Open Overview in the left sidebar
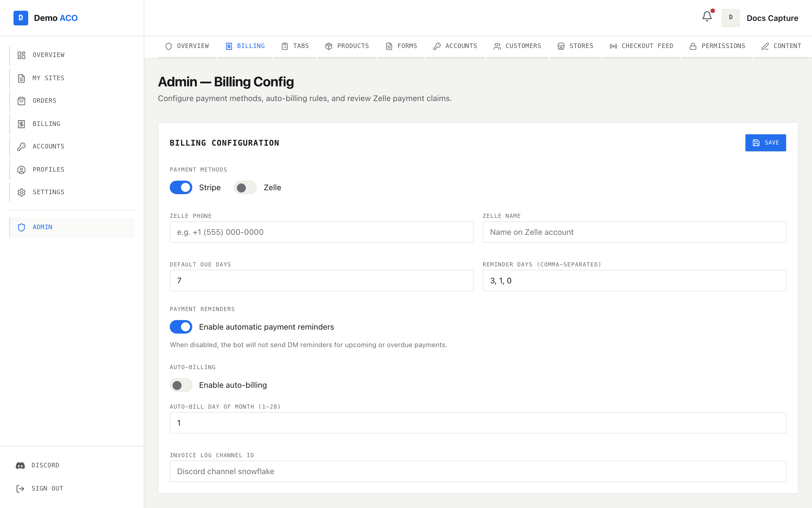 [x=72, y=55]
